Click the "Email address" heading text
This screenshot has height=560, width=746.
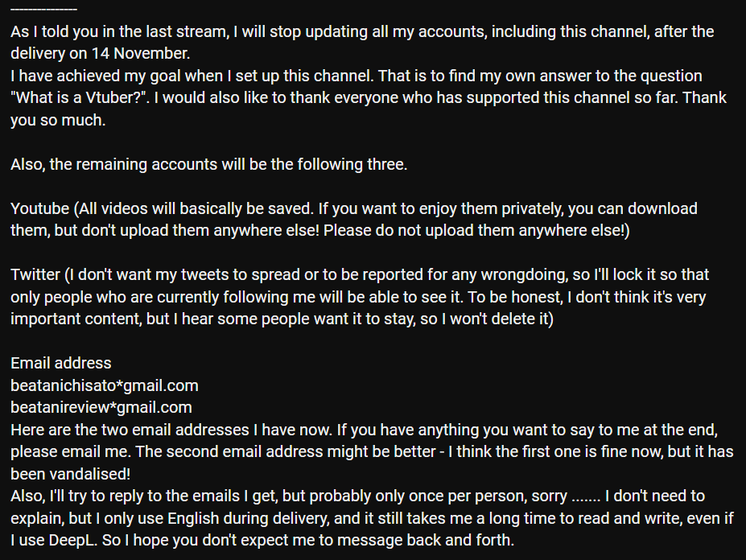point(61,363)
